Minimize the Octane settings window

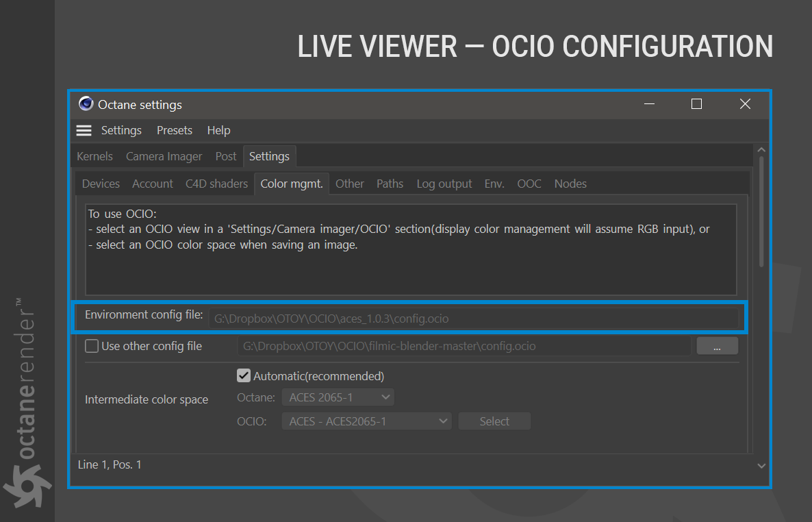pyautogui.click(x=649, y=104)
